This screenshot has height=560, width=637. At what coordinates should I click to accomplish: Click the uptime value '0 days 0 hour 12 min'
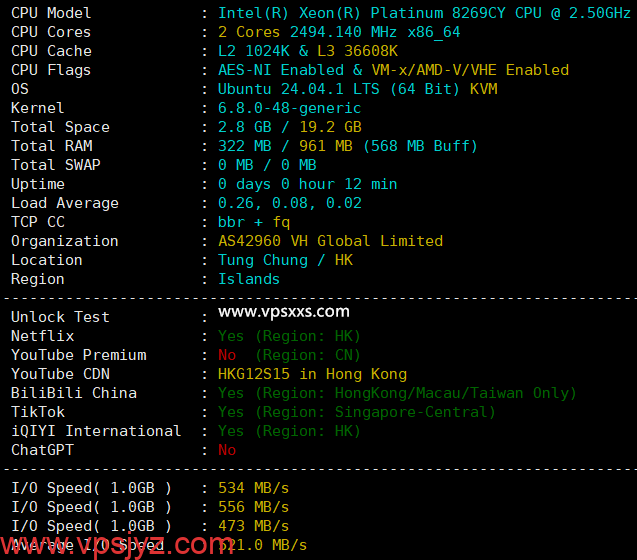[308, 184]
